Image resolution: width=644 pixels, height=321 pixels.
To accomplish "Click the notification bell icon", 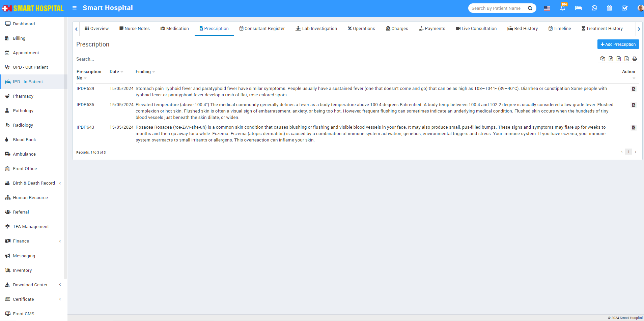I will [x=562, y=8].
